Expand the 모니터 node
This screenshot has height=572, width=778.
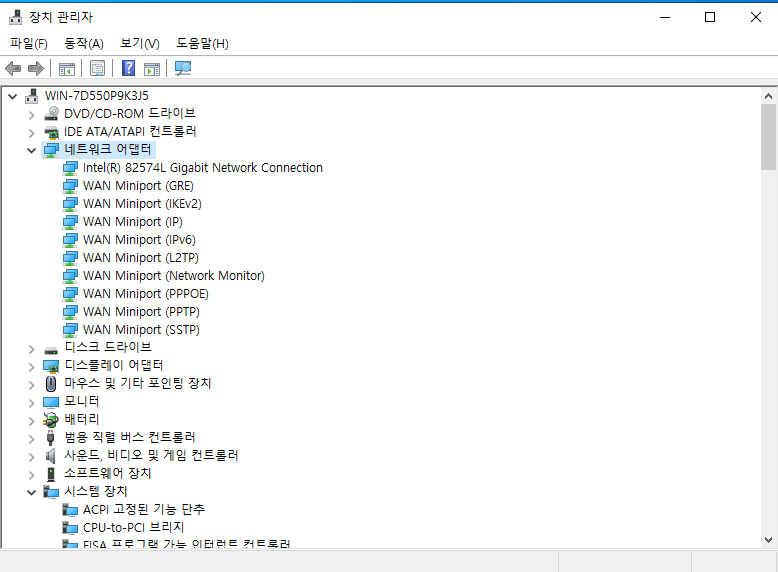32,403
